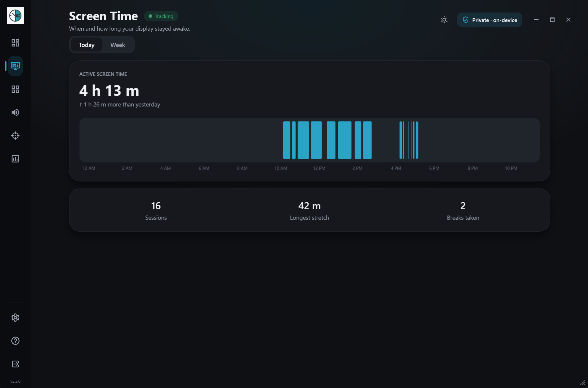Select the widest usage bar before 2 PM
Viewport: 588px width, 388px height.
pyautogui.click(x=344, y=140)
